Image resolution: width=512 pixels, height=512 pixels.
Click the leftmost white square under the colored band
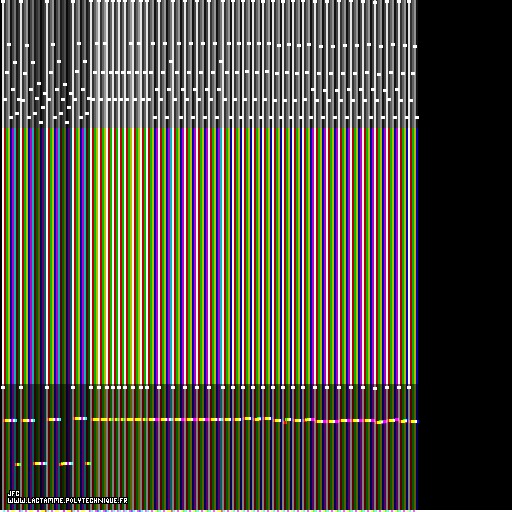pyautogui.click(x=3, y=387)
